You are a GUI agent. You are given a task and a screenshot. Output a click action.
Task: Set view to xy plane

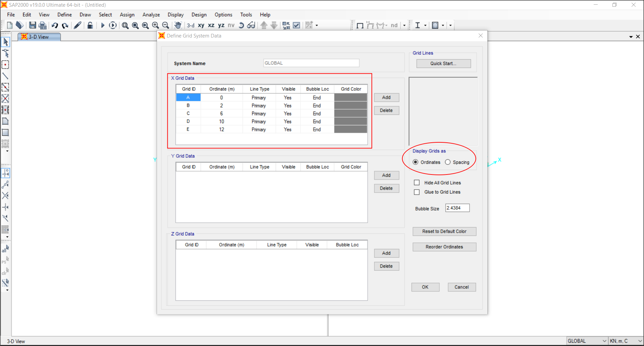pos(201,25)
